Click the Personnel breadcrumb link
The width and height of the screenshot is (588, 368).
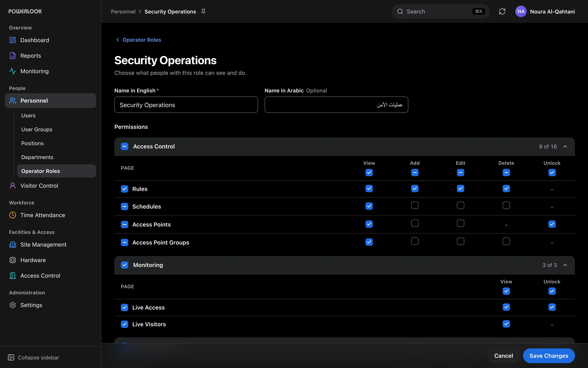pyautogui.click(x=123, y=12)
